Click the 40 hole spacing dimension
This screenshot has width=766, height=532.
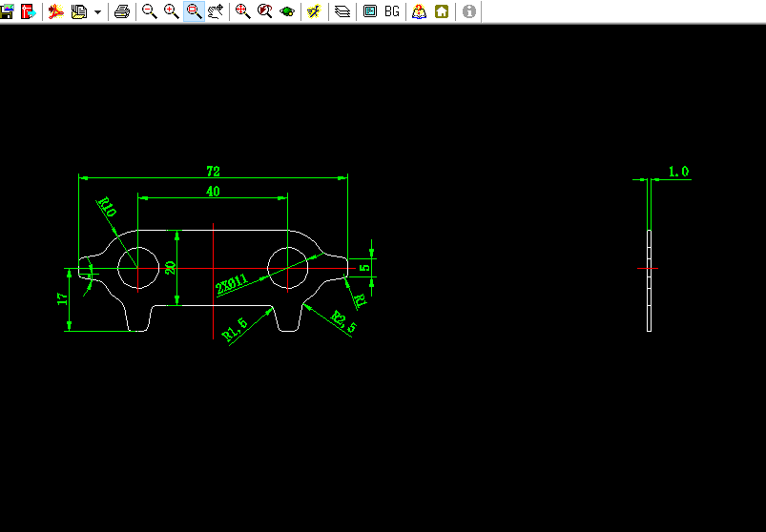[213, 192]
